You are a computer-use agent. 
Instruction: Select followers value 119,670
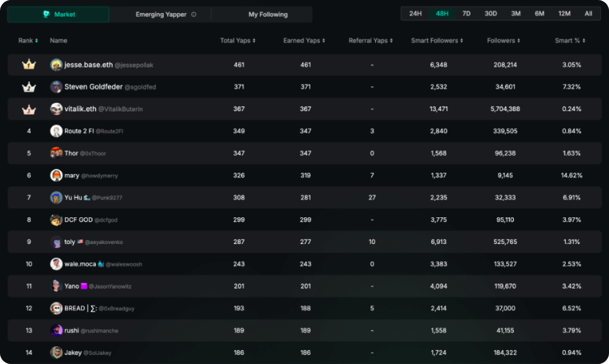505,286
